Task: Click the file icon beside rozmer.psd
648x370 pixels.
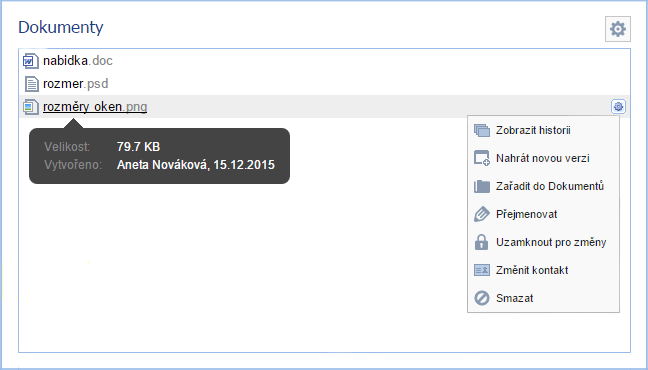Action: [31, 84]
